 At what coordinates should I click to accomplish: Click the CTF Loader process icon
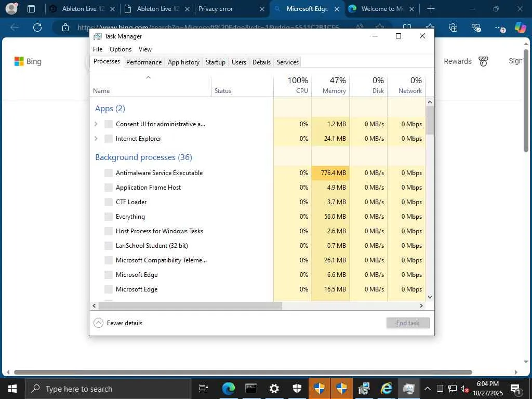(109, 202)
